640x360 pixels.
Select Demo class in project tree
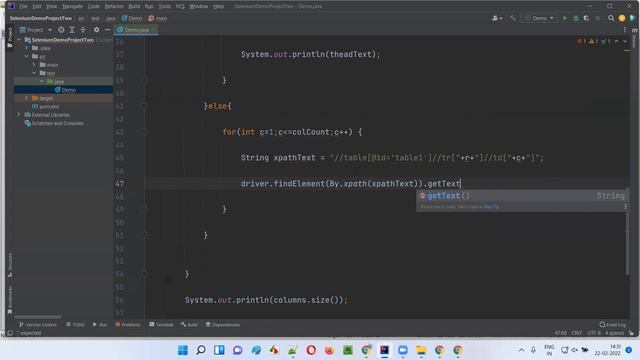(65, 90)
